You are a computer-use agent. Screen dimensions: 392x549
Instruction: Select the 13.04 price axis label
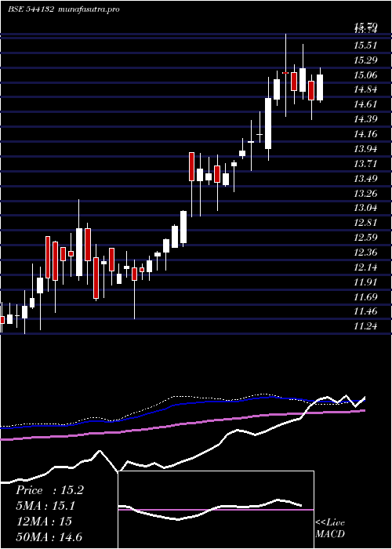365,208
